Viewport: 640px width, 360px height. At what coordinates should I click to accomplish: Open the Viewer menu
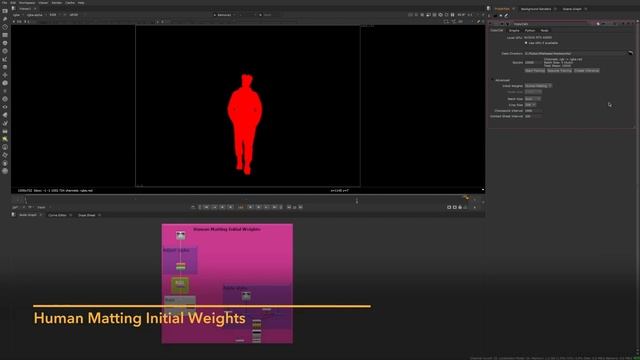(x=43, y=2)
